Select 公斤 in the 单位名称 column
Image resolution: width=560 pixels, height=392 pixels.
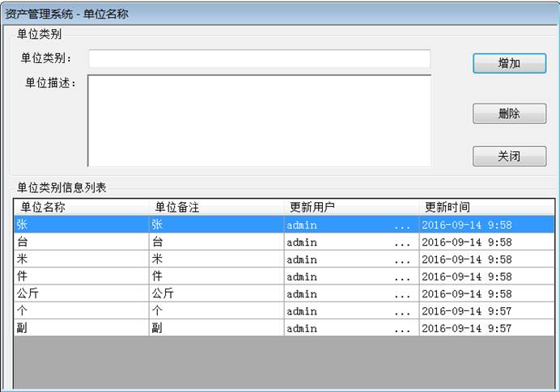82,293
